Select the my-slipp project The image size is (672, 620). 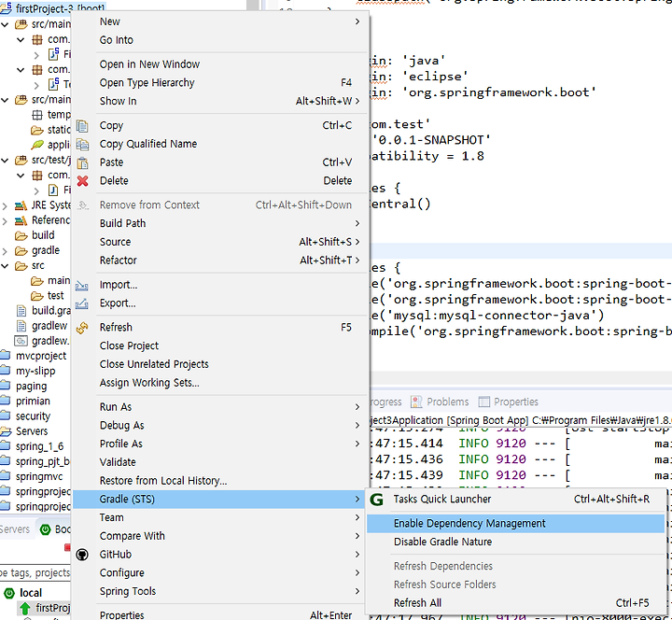tap(35, 372)
